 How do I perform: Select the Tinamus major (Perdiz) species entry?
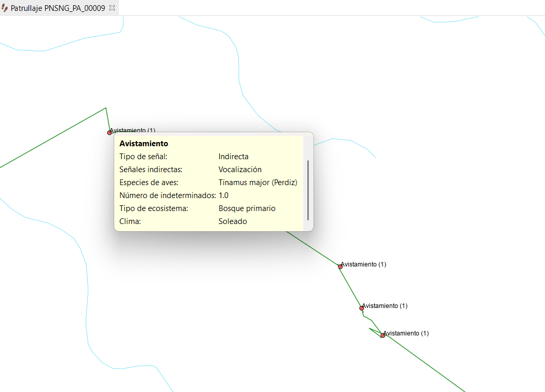coord(257,183)
